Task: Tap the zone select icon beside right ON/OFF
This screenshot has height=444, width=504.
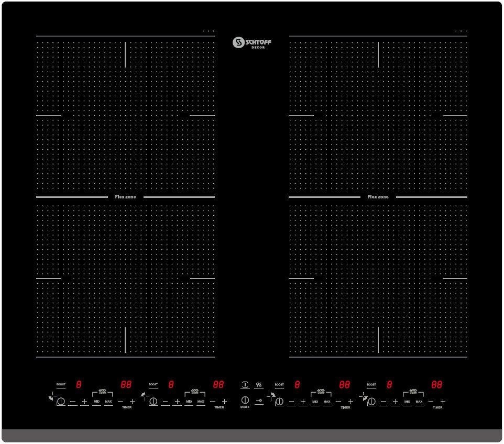Action: [x=272, y=396]
